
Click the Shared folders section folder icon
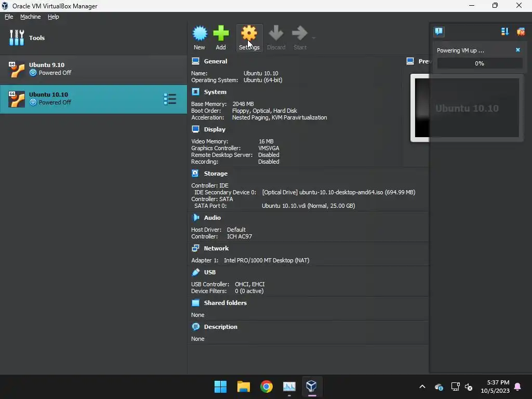click(195, 303)
